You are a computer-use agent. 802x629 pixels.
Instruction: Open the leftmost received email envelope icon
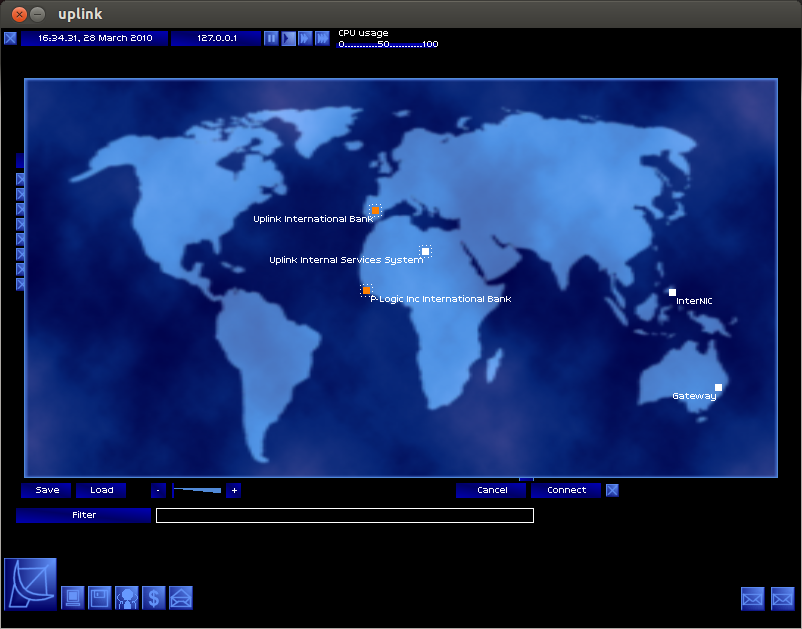click(x=753, y=599)
